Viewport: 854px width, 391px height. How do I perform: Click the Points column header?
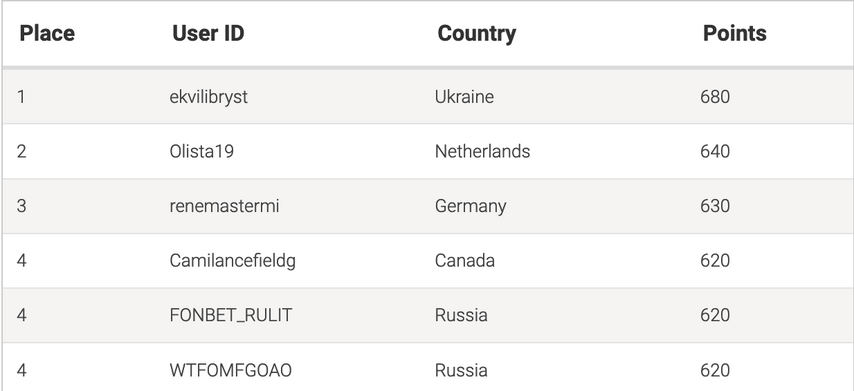pos(734,33)
